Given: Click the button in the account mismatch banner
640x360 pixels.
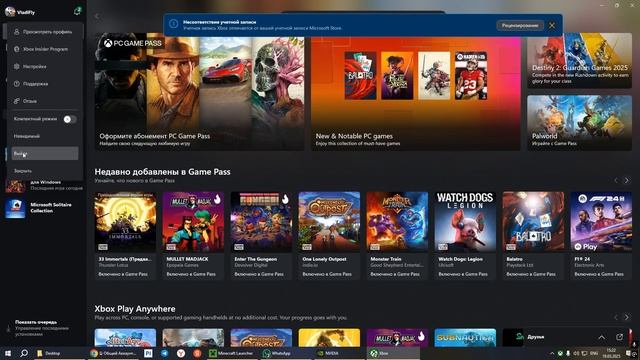Looking at the screenshot, I should [520, 25].
